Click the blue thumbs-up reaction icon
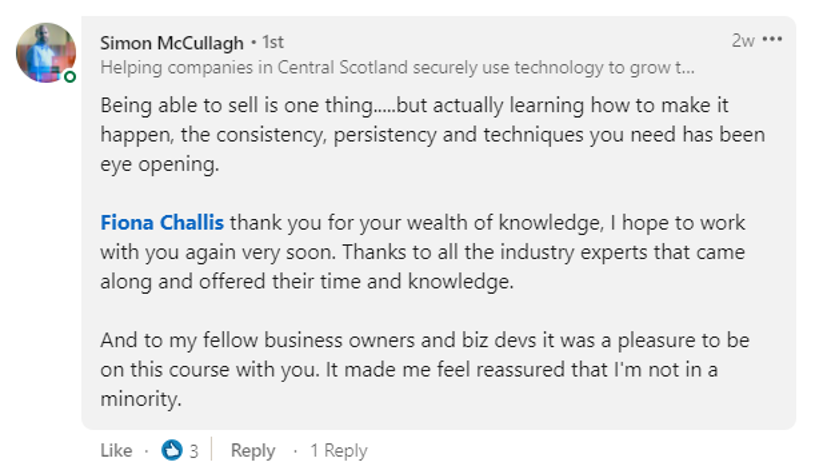The height and width of the screenshot is (466, 815). pyautogui.click(x=172, y=450)
